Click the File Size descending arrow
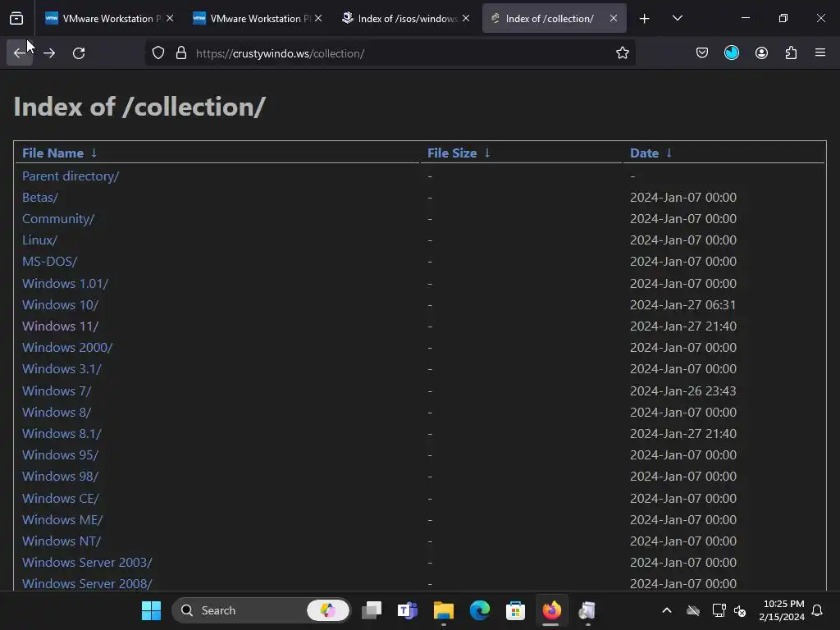The height and width of the screenshot is (630, 840). point(487,153)
